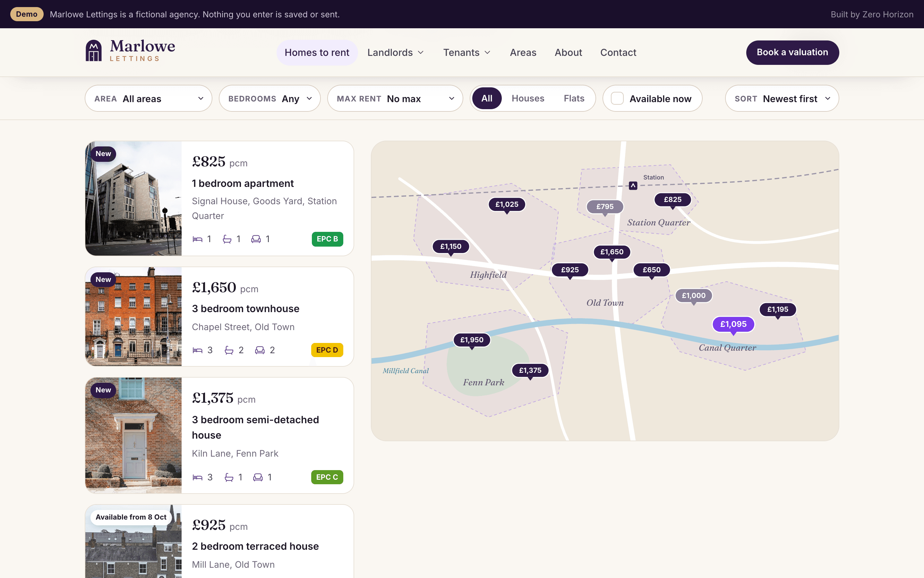The image size is (924, 578).
Task: Click the Station marker icon on map
Action: point(633,185)
